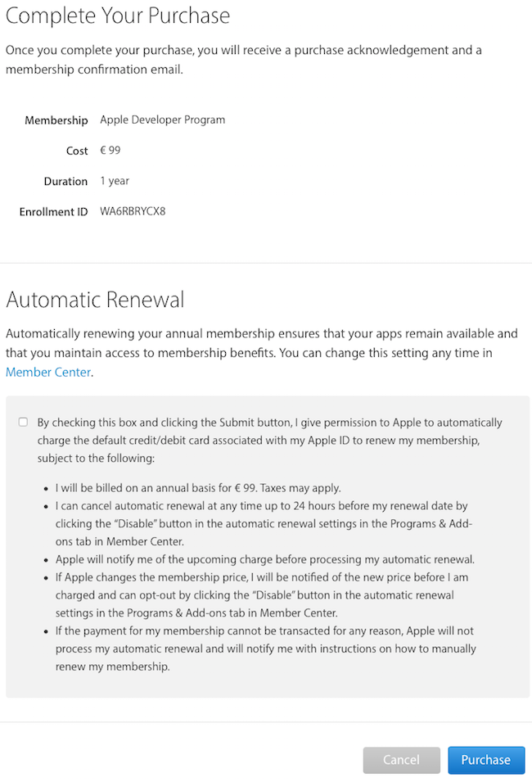This screenshot has width=532, height=782.
Task: Click the Complete Your Purchase heading
Action: point(118,16)
